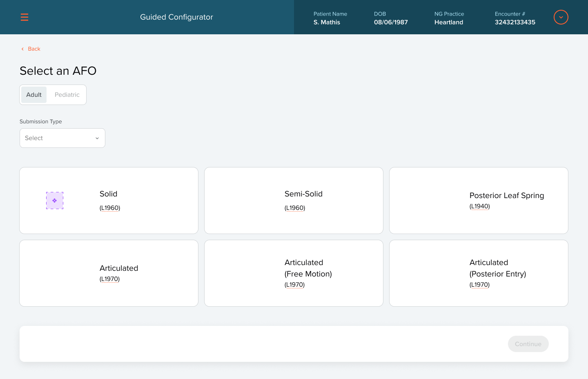Screen dimensions: 588x379
Task: Choose the Solid (L1960) AFO card
Action: [x=109, y=201]
